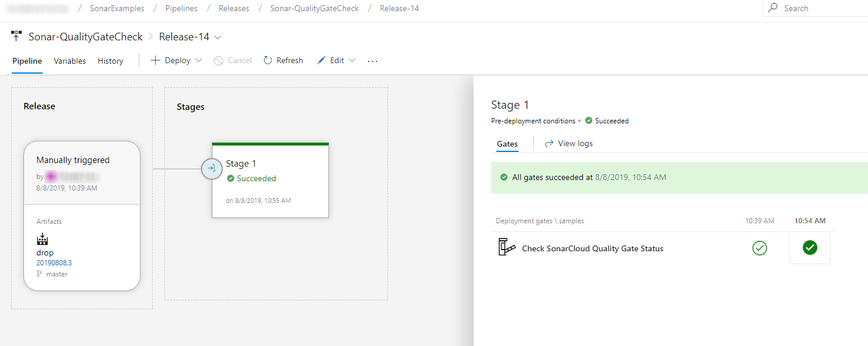The image size is (868, 346).
Task: Click the SonarCloud quality gate task icon
Action: (507, 248)
